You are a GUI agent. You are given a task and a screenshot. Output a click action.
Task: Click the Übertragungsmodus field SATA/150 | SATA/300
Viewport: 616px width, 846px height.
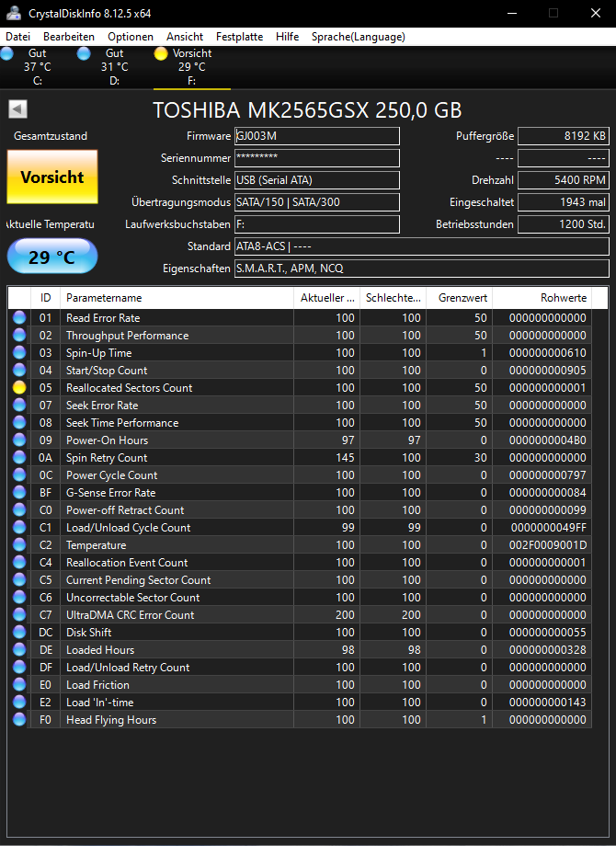317,202
